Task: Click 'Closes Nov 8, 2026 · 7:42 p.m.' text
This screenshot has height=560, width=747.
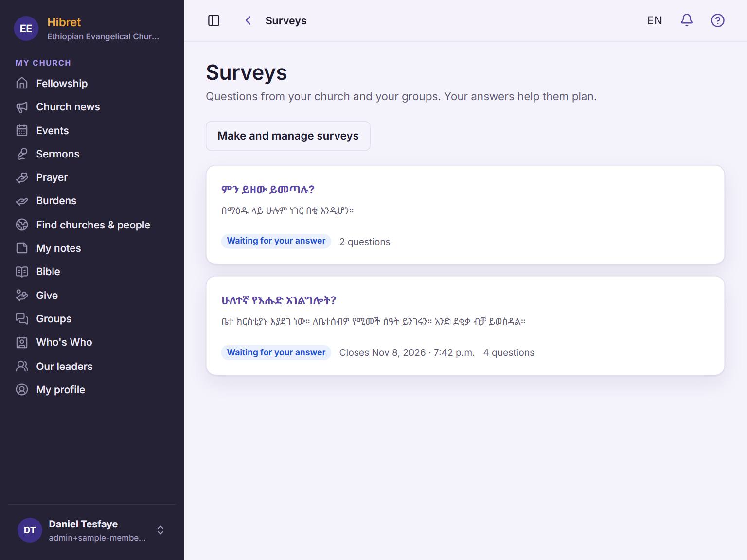Action: point(407,352)
